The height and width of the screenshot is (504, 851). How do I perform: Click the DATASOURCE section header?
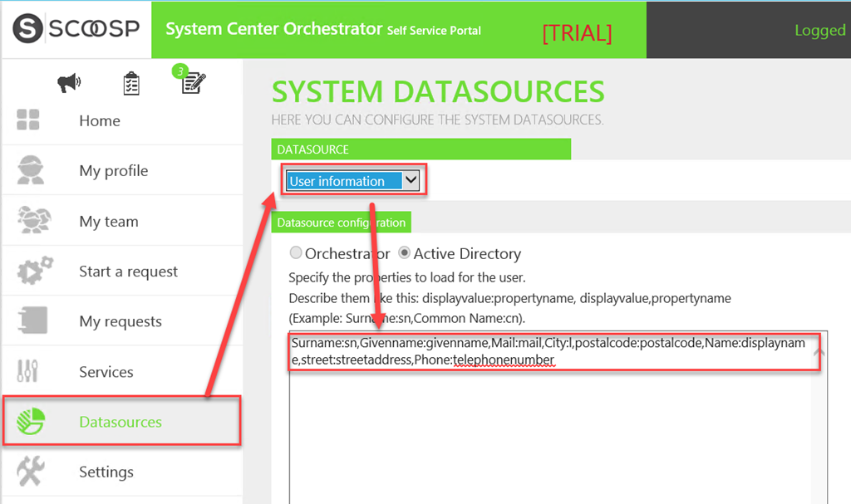[x=421, y=149]
